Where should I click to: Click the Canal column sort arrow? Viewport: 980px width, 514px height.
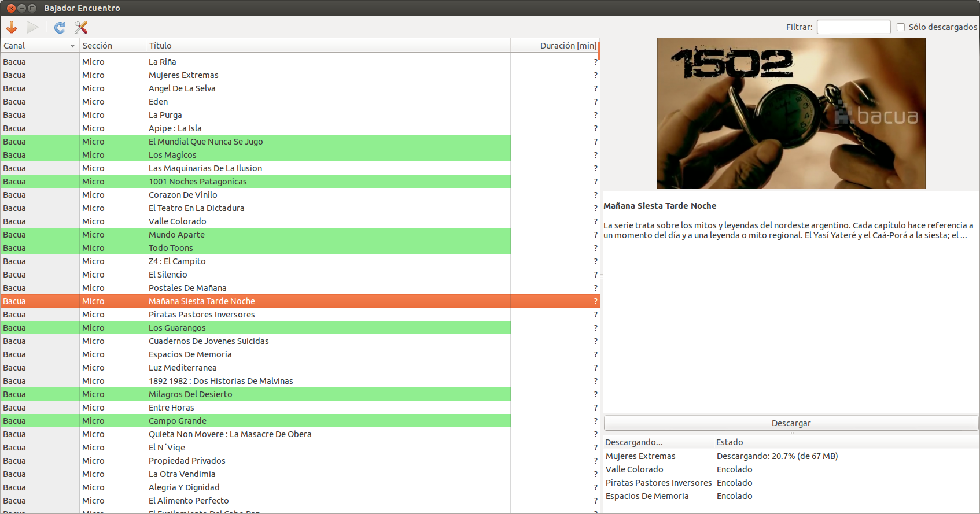coord(72,46)
